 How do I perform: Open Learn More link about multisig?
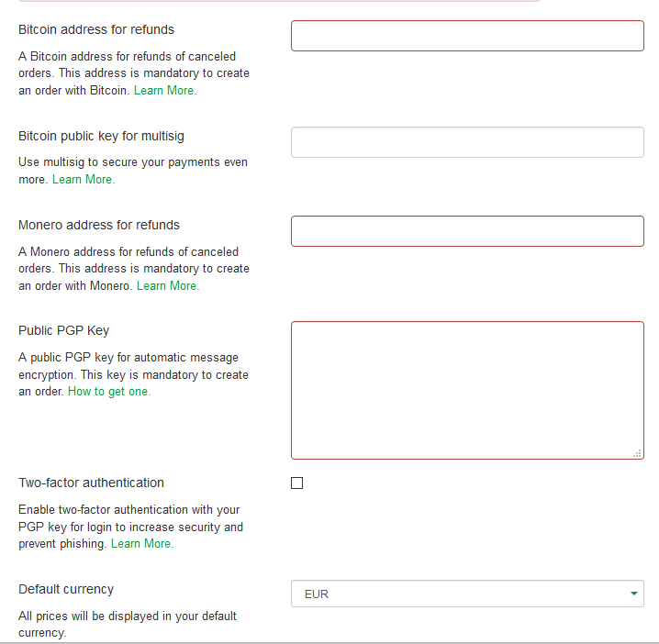84,180
